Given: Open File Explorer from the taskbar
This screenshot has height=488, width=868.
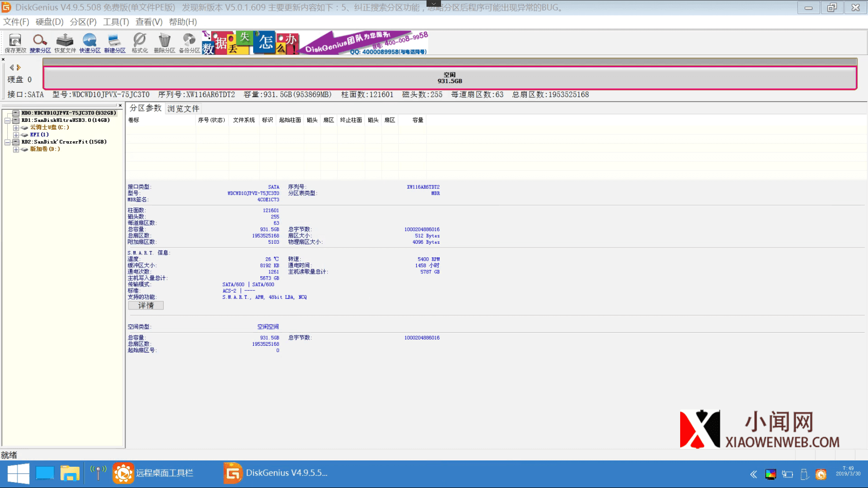Looking at the screenshot, I should click(x=70, y=473).
